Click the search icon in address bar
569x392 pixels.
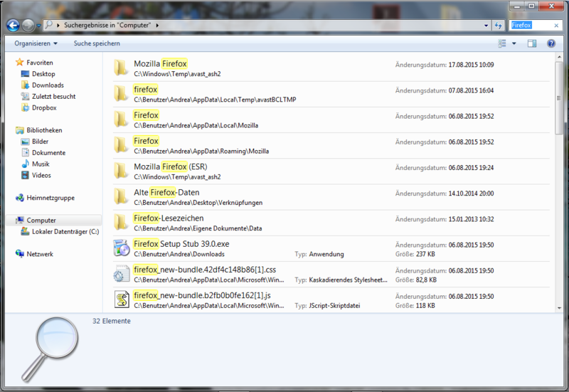tap(48, 25)
